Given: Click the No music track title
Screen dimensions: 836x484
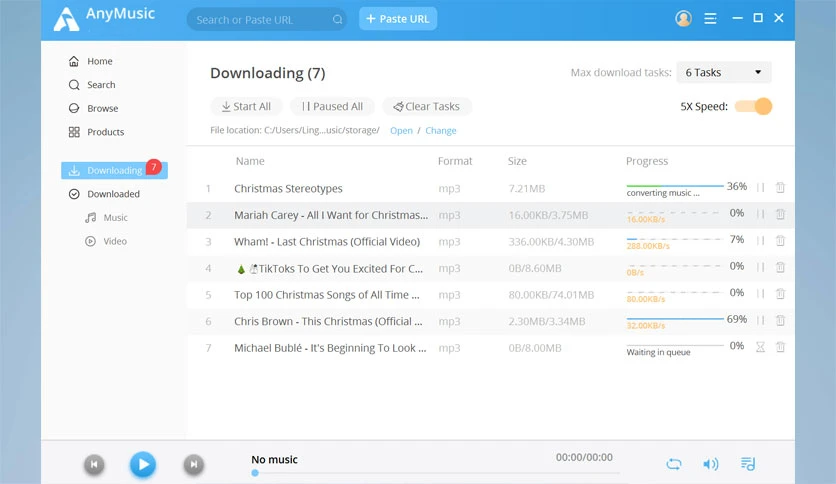Looking at the screenshot, I should coord(274,459).
